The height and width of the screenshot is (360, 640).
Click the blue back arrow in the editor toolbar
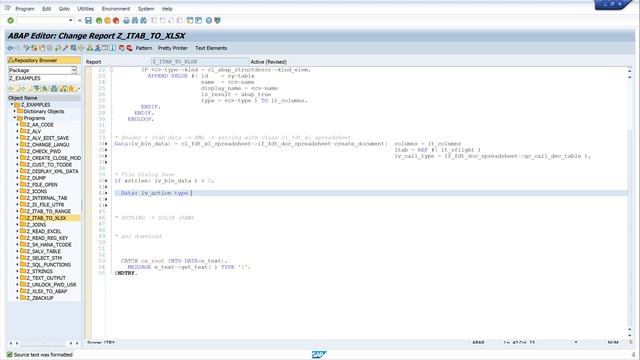[x=10, y=48]
